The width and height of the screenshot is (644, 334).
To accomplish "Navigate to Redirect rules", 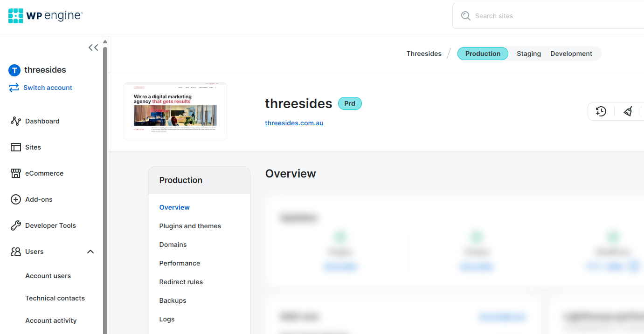I will (181, 282).
